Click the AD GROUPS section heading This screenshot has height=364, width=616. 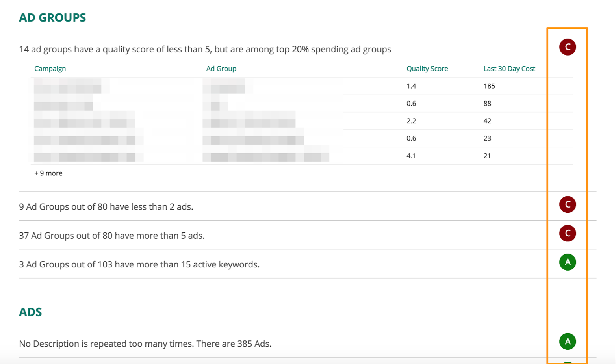tap(52, 18)
